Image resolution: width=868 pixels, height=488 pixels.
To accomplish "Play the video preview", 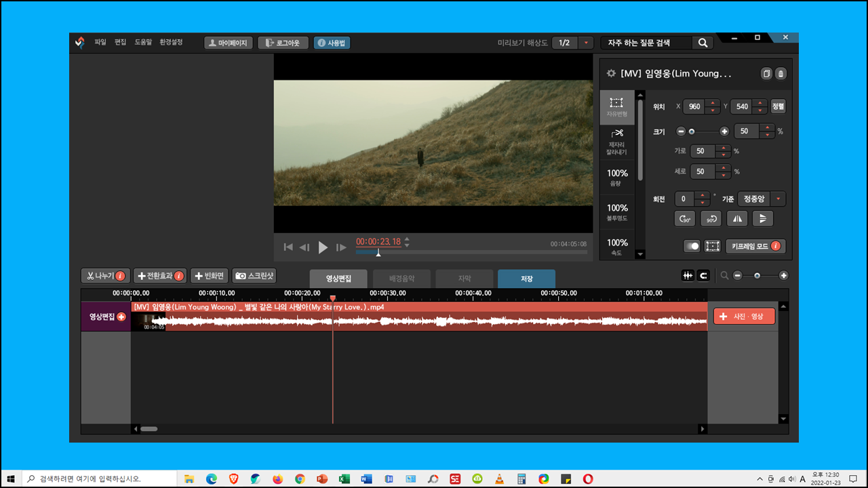I will (x=323, y=247).
